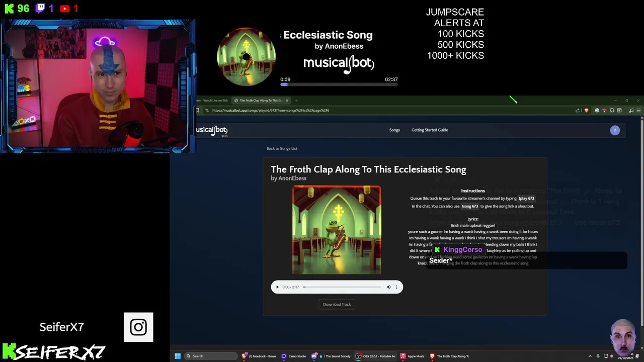Open the Windows Start button
This screenshot has width=644, height=362.
point(178,356)
